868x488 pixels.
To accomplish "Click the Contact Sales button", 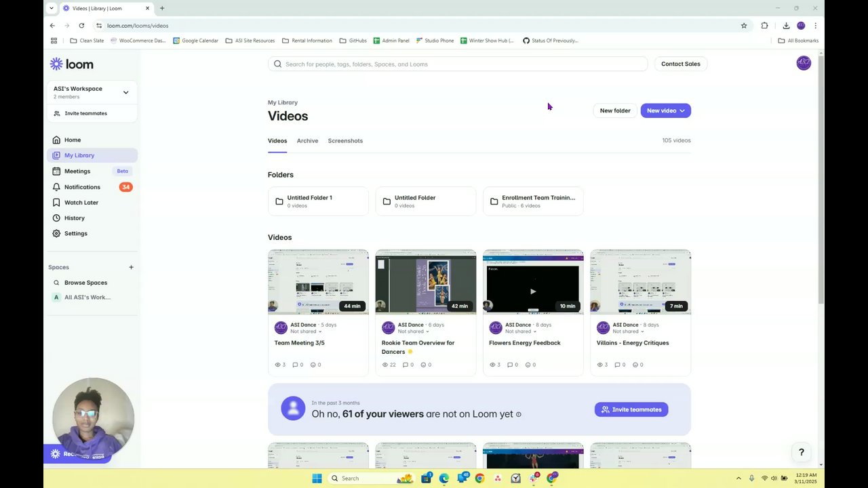I will (681, 64).
